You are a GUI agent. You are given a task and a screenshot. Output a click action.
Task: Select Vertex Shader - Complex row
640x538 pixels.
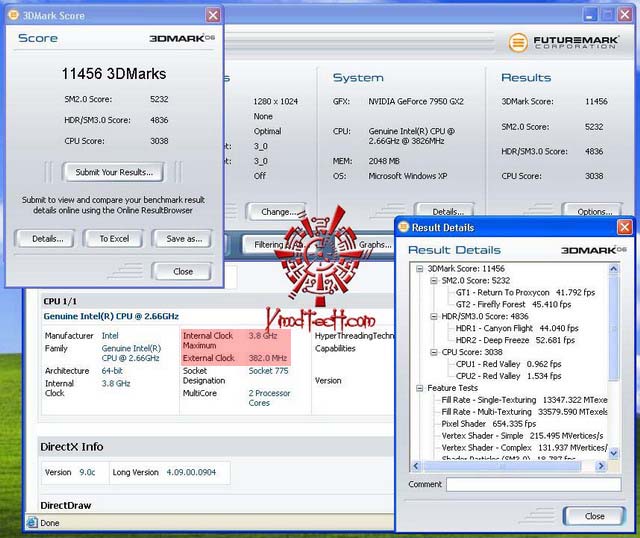pyautogui.click(x=524, y=448)
